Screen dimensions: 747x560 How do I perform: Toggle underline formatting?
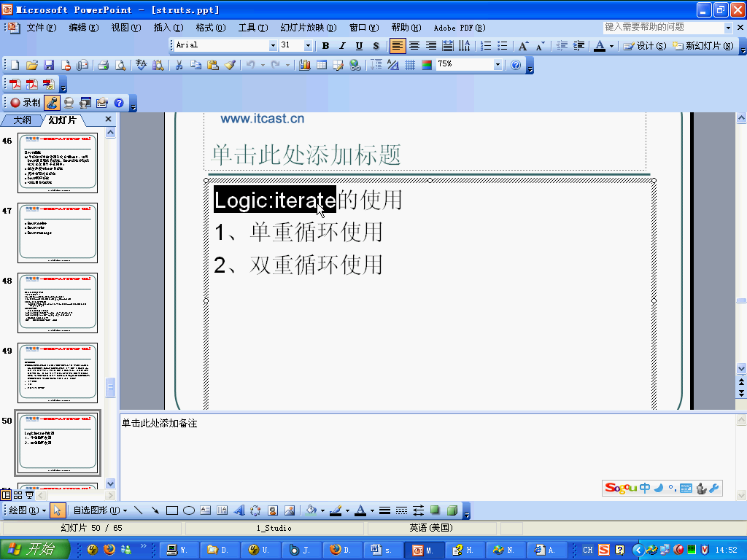click(x=359, y=46)
